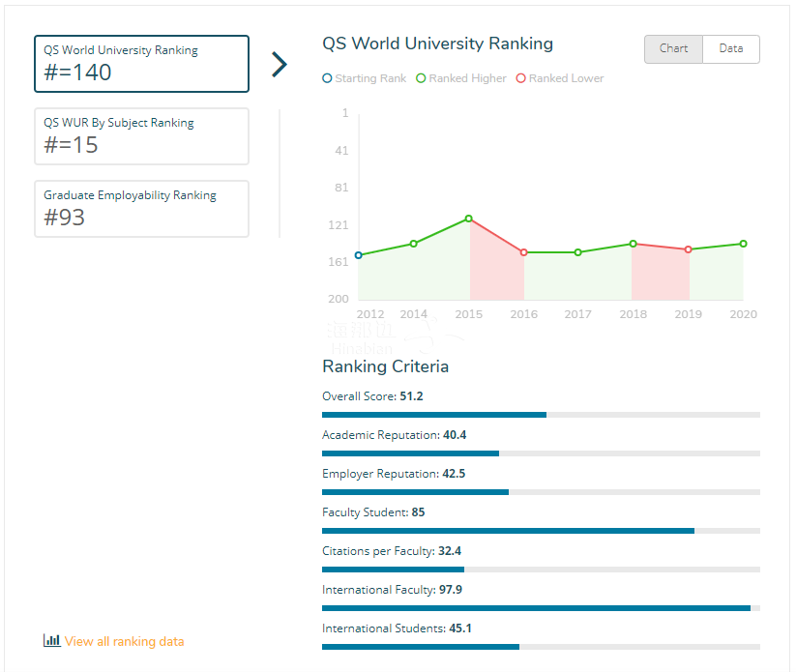Select the 2014 data point on chart

[414, 244]
